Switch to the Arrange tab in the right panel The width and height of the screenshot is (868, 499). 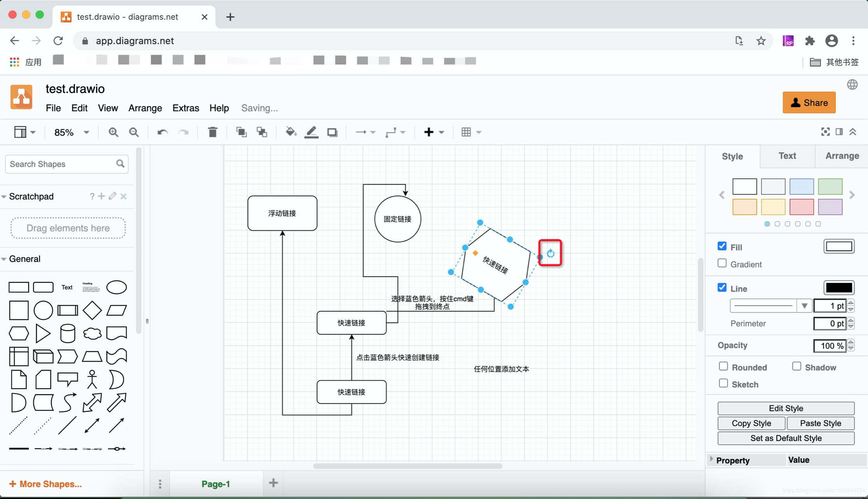pyautogui.click(x=842, y=156)
